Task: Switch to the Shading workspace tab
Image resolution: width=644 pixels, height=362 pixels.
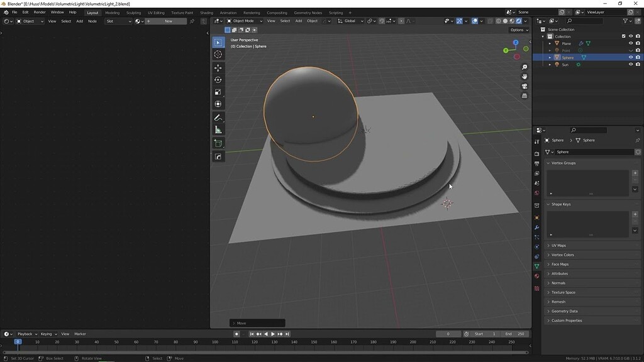Action: [206, 12]
